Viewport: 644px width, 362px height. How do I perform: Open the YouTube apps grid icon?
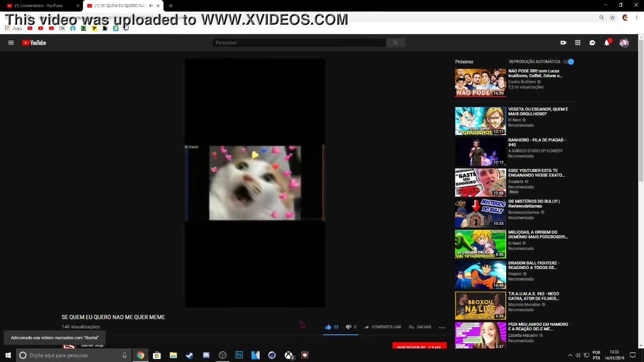click(x=578, y=43)
